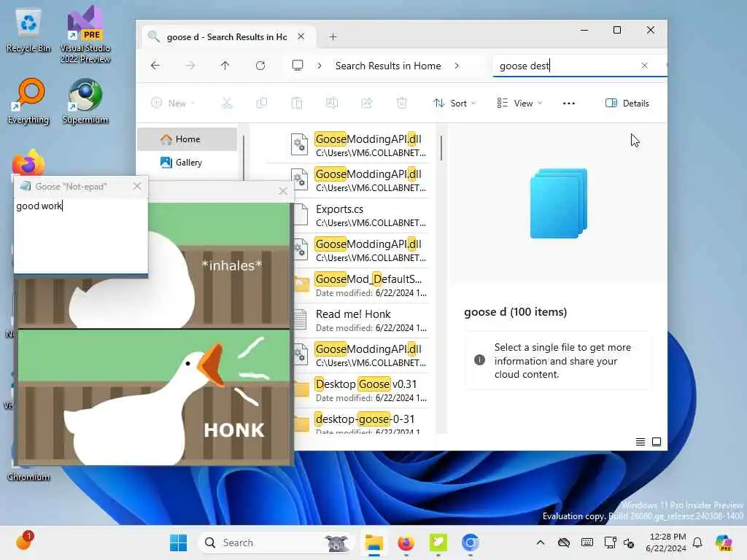This screenshot has height=560, width=747.
Task: Go back with the File Explorer back arrow
Action: coord(155,66)
